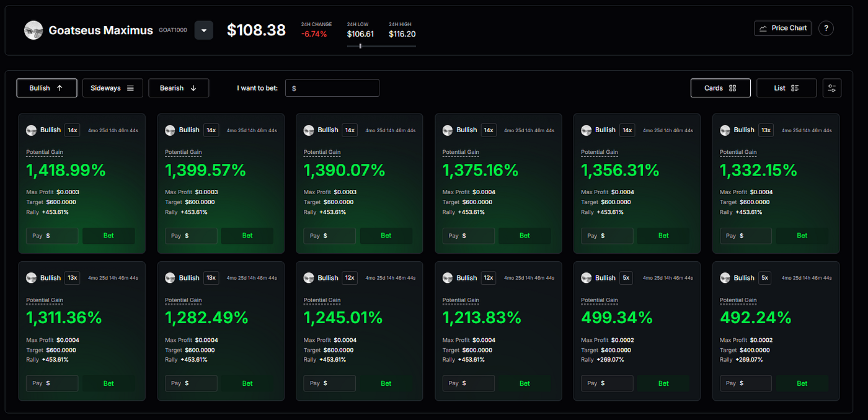
Task: Click the goat icon on the 1,311.36% card
Action: (32, 278)
